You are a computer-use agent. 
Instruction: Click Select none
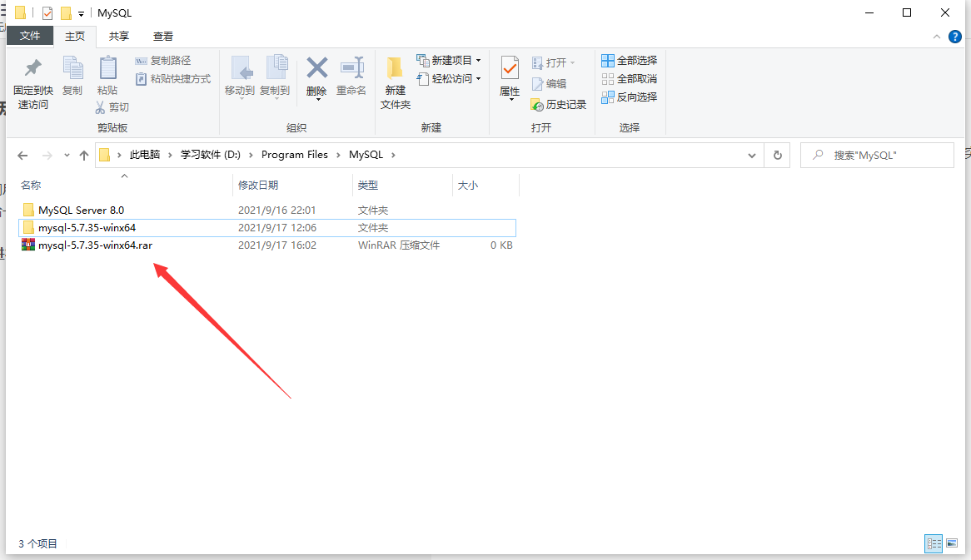pyautogui.click(x=630, y=78)
